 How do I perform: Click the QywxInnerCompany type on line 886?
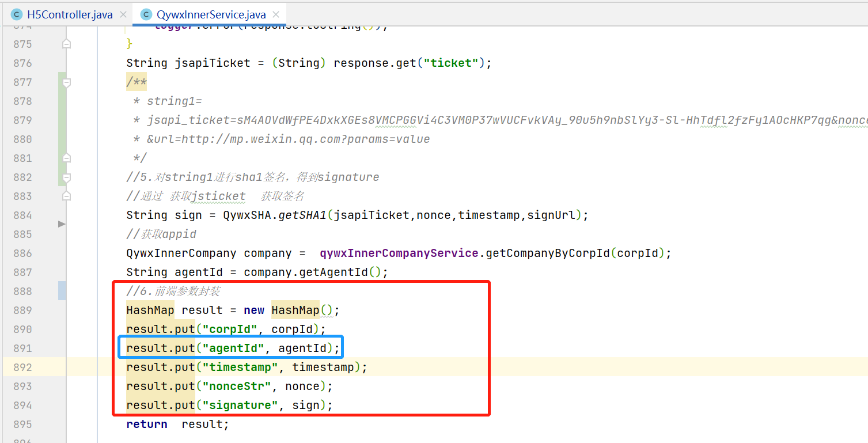point(181,253)
